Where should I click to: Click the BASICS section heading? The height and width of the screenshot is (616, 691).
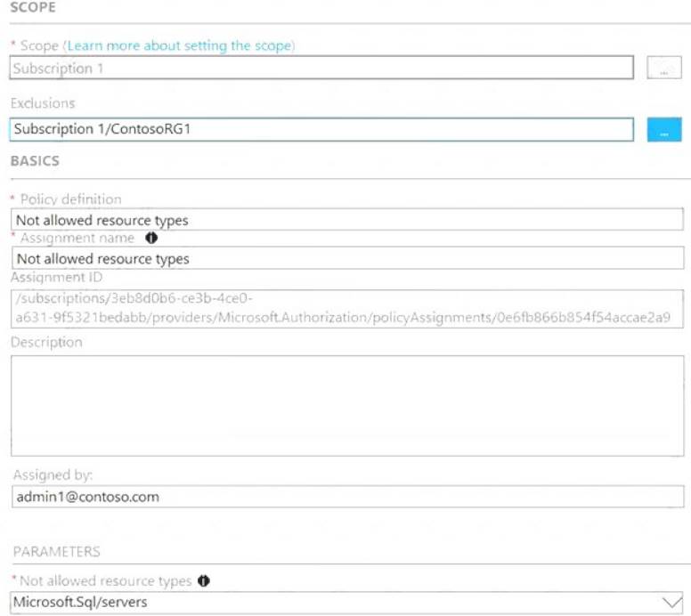tap(35, 162)
